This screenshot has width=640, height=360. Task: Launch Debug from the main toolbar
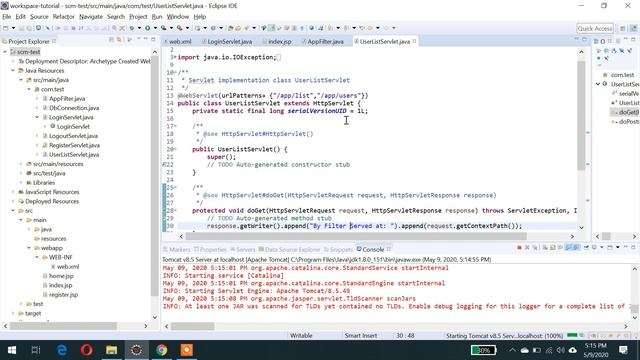click(131, 28)
